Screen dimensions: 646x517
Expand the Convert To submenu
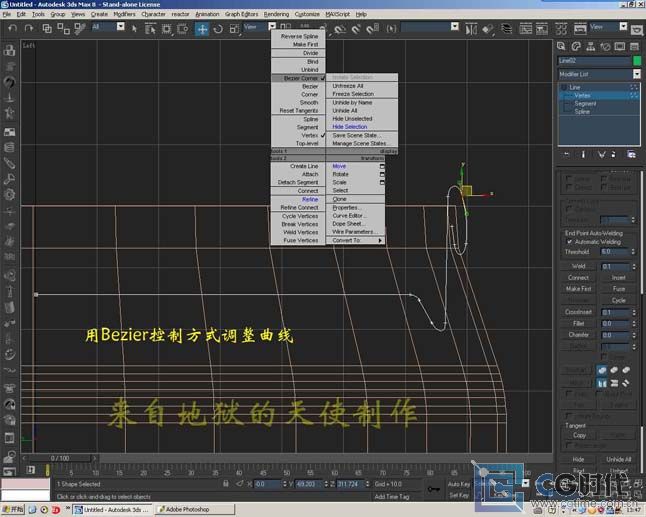click(x=356, y=240)
